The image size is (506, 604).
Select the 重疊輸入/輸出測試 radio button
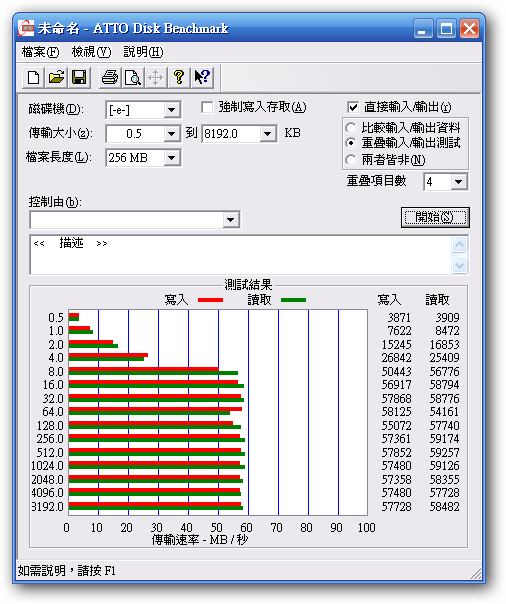click(350, 143)
